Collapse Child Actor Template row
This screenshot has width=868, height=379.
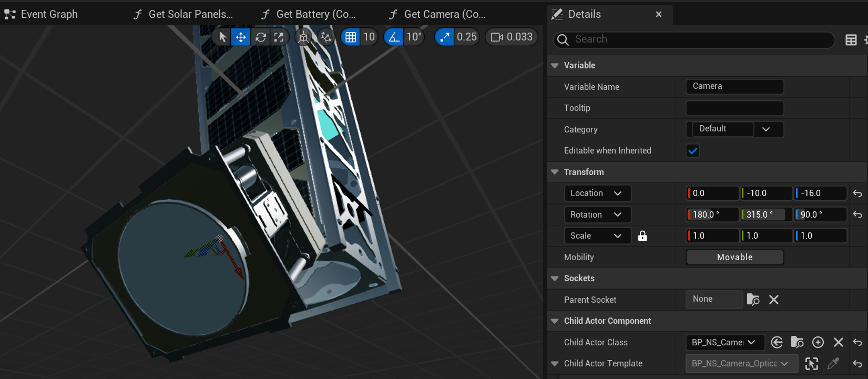click(555, 364)
